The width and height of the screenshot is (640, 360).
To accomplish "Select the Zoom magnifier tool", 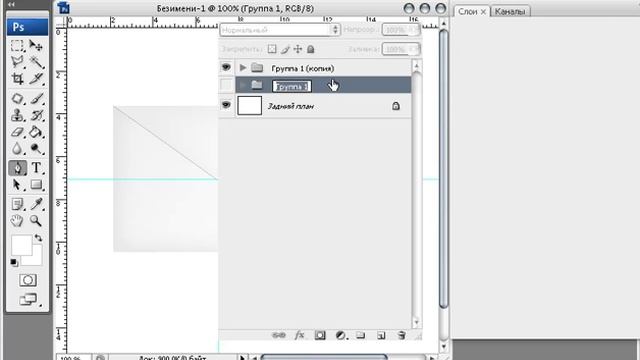I will click(x=36, y=220).
